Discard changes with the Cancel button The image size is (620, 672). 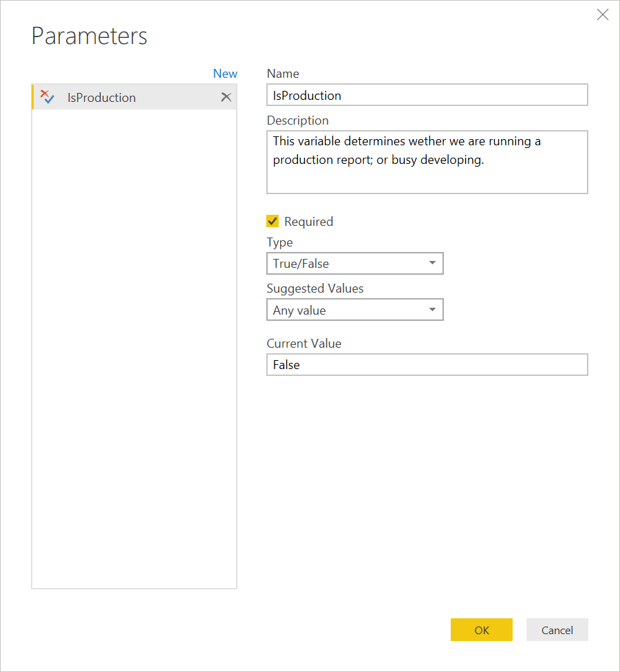coord(557,629)
